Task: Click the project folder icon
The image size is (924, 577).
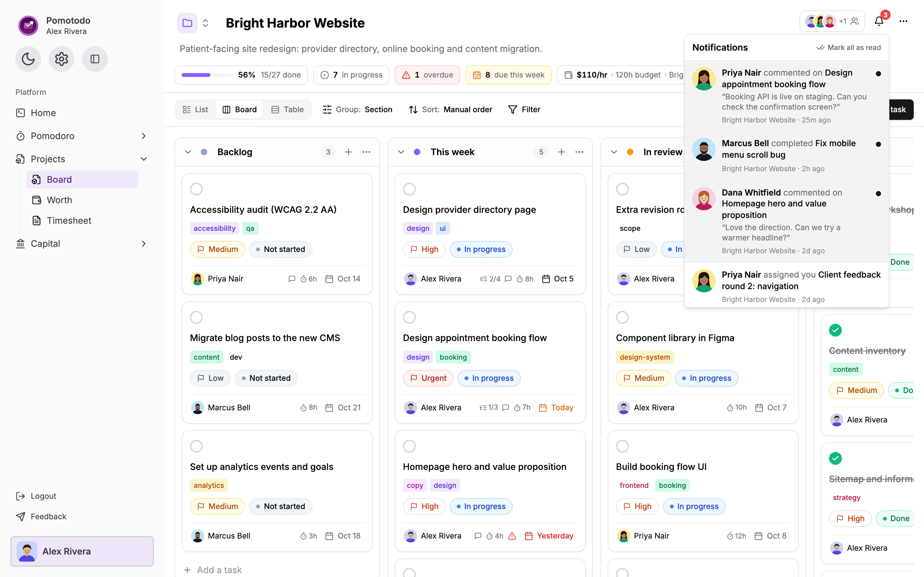Action: click(187, 23)
